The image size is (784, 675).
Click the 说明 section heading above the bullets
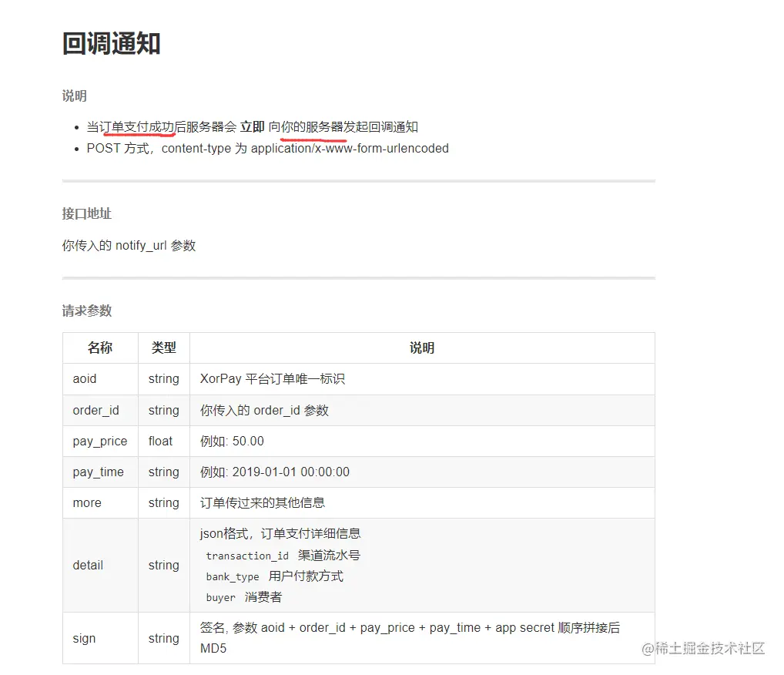point(75,96)
